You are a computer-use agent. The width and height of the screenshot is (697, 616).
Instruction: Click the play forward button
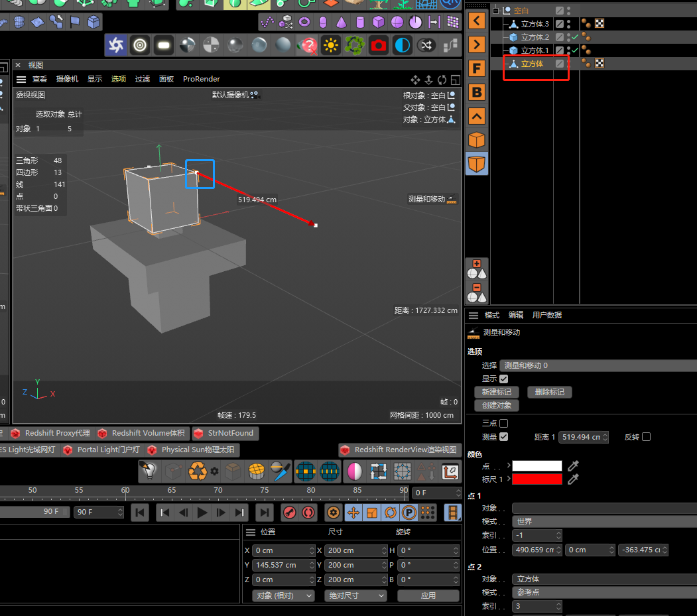click(202, 513)
